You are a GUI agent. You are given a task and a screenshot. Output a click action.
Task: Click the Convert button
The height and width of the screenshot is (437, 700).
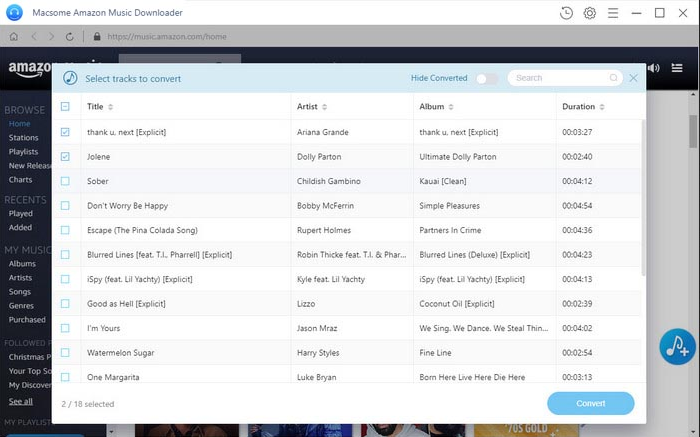591,404
